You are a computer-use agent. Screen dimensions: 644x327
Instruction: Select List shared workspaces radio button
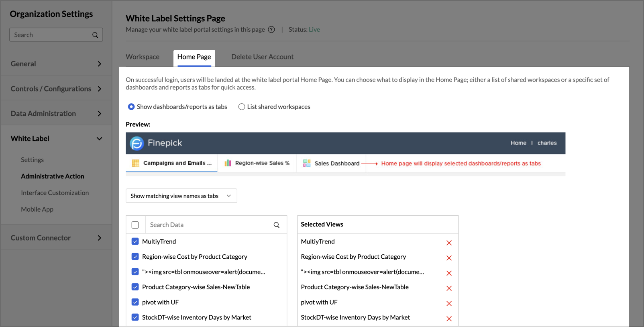(x=242, y=107)
